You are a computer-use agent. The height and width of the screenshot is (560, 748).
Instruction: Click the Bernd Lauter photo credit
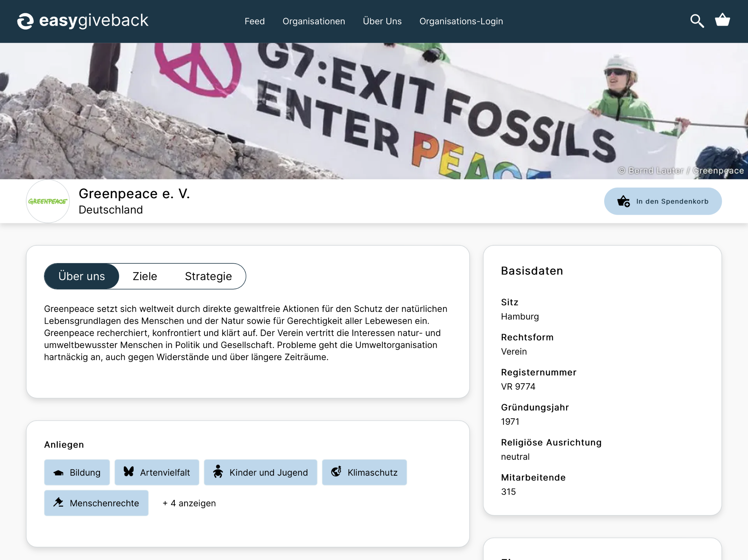tap(681, 171)
